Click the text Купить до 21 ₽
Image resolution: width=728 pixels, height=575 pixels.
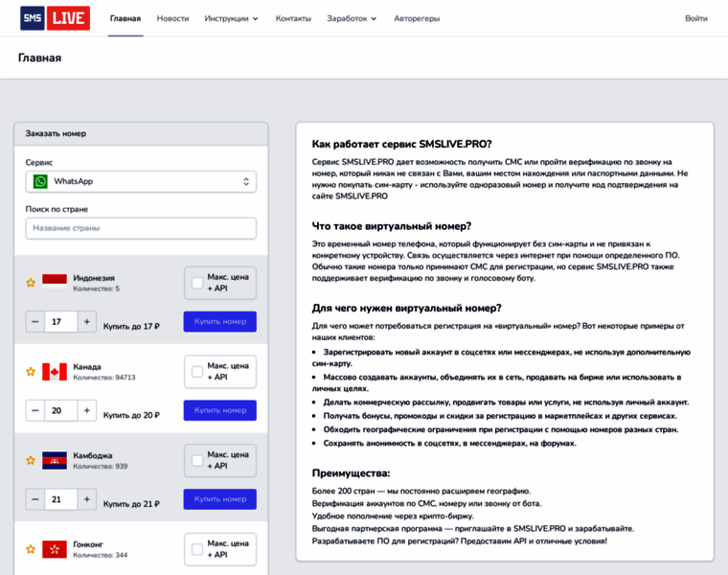[x=131, y=504]
